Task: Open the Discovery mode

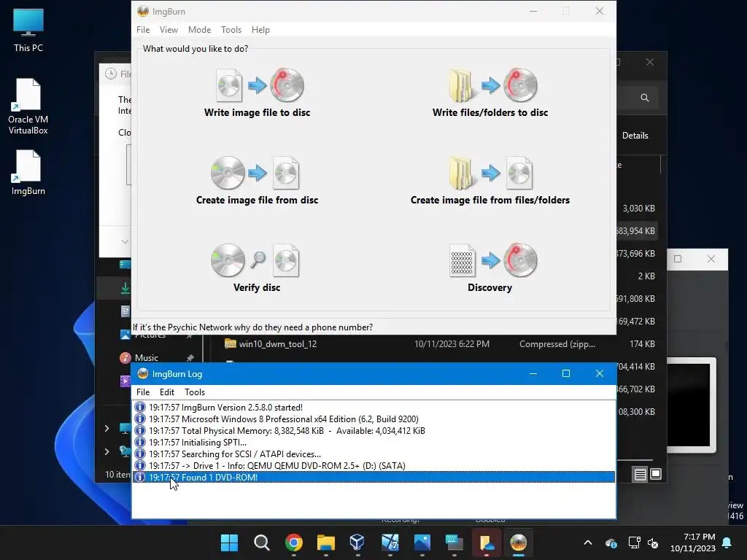Action: click(x=490, y=268)
